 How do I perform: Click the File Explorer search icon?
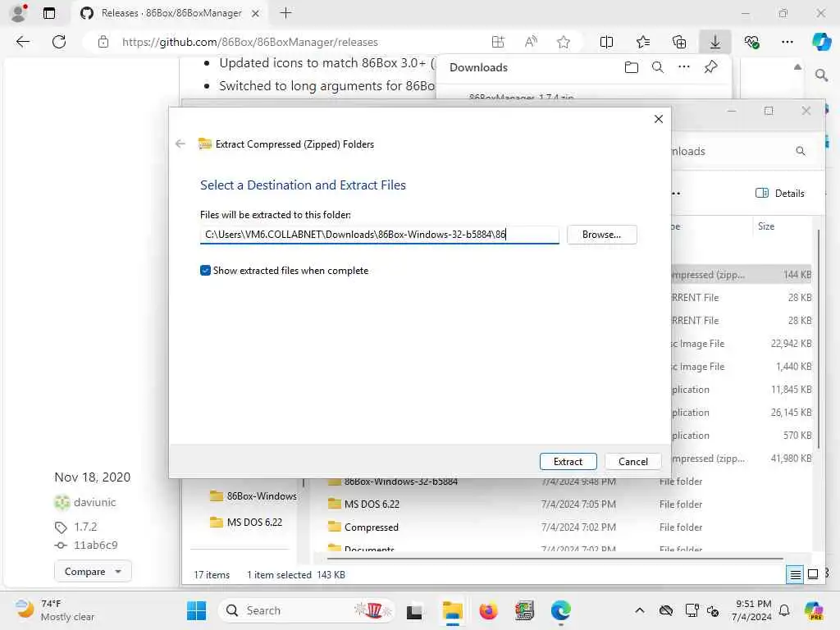click(x=801, y=151)
